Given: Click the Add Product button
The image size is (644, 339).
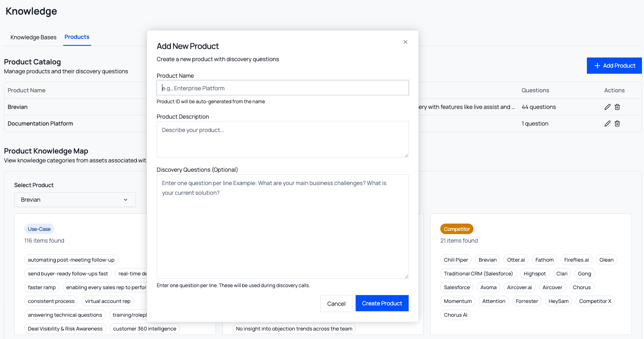Looking at the screenshot, I should pyautogui.click(x=614, y=66).
